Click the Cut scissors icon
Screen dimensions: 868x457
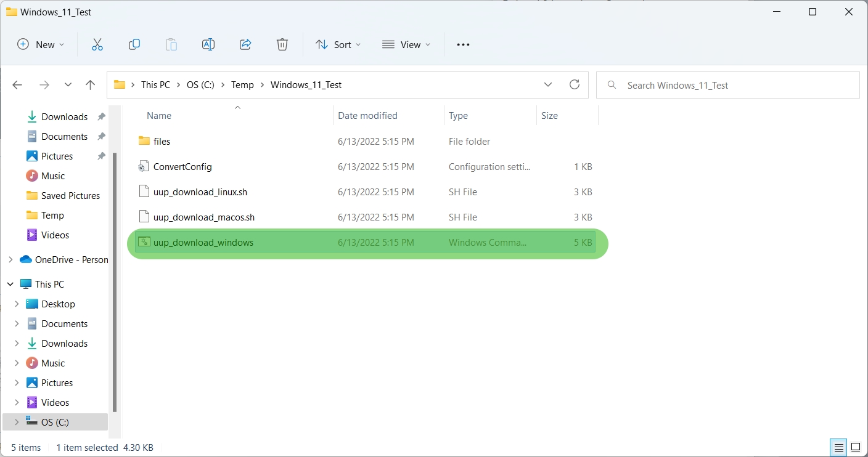coord(97,44)
